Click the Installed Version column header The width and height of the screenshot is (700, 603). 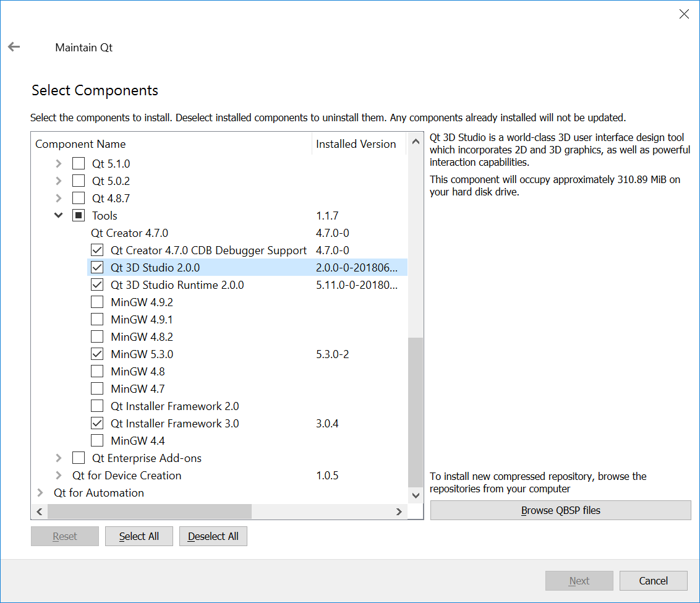coord(356,144)
